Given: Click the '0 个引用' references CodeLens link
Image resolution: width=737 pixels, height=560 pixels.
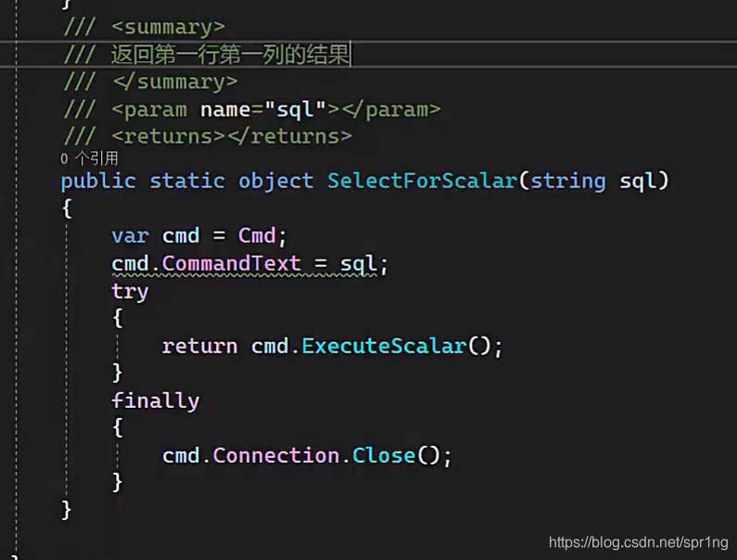Looking at the screenshot, I should 89,159.
